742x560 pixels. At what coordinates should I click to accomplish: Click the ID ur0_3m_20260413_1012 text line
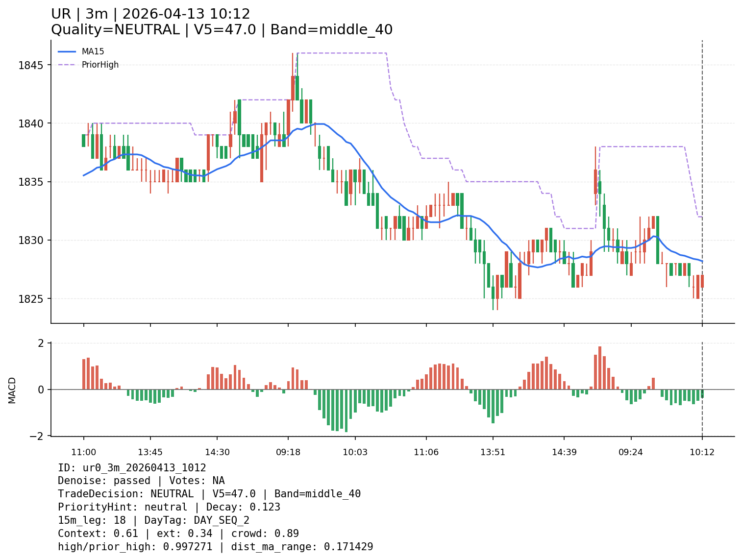pos(132,468)
